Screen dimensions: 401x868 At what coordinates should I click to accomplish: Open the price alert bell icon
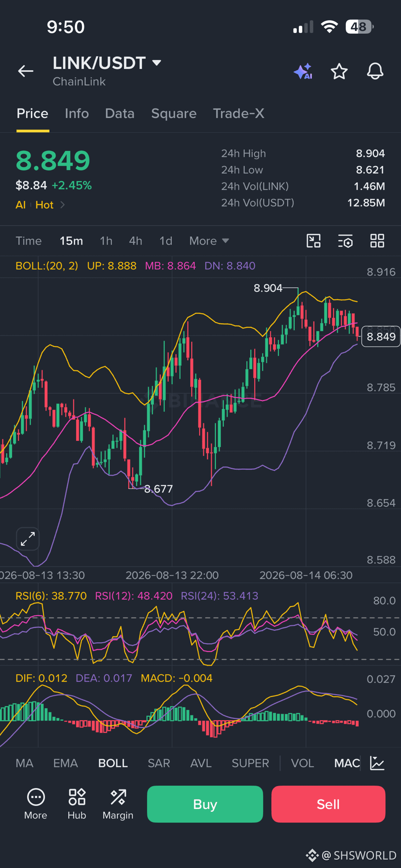tap(375, 71)
